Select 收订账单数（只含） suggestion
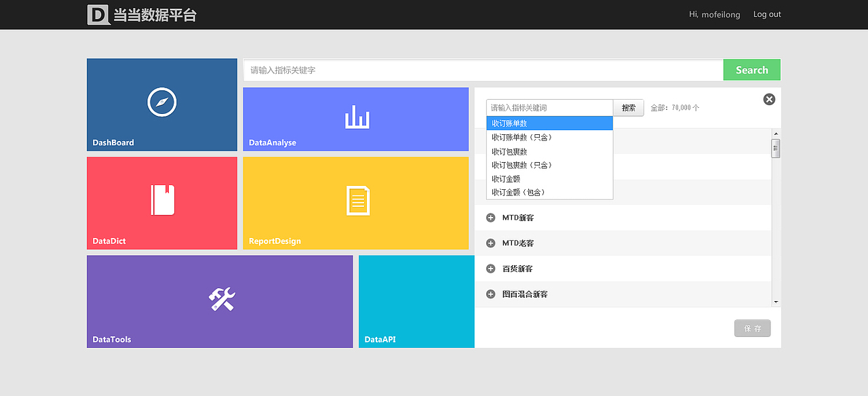 (x=549, y=137)
